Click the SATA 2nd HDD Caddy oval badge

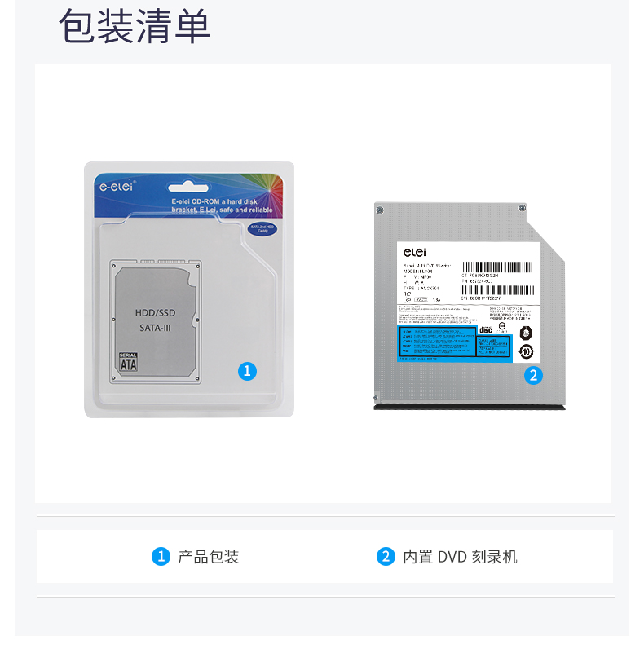(x=262, y=229)
